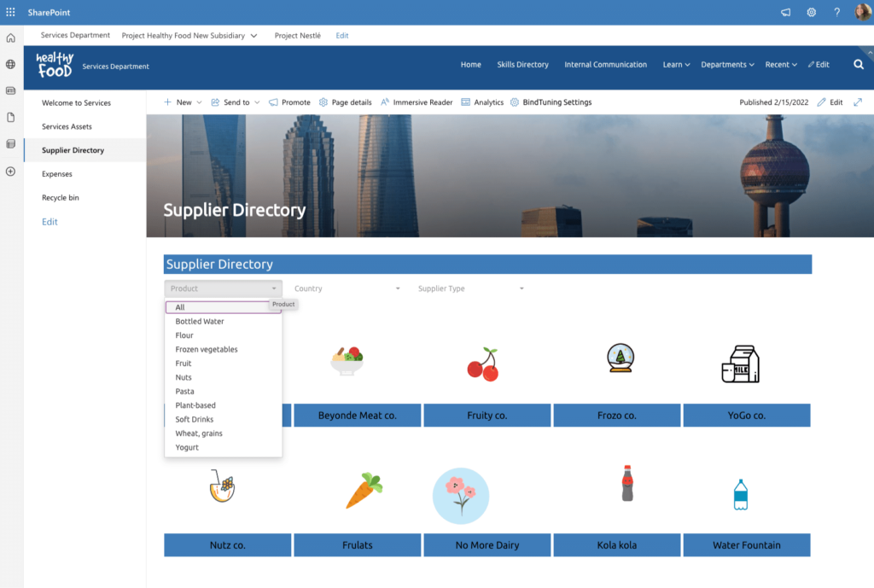Open the lists icon in left rail
This screenshot has height=588, width=874.
[x=10, y=143]
